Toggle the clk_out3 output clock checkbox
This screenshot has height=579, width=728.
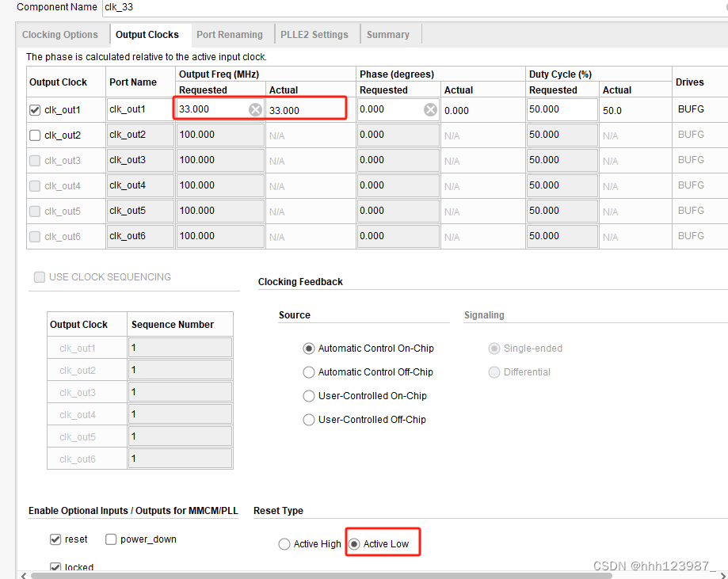[35, 161]
